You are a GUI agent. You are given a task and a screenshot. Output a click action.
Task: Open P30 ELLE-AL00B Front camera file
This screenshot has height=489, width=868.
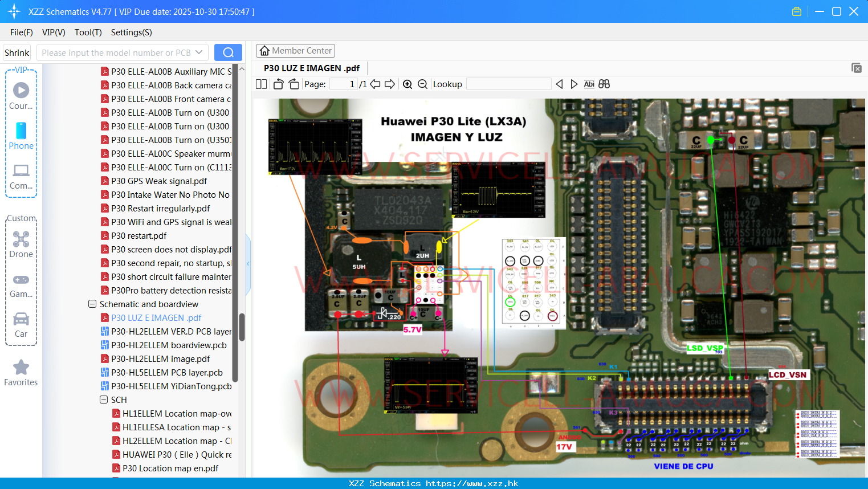[166, 99]
